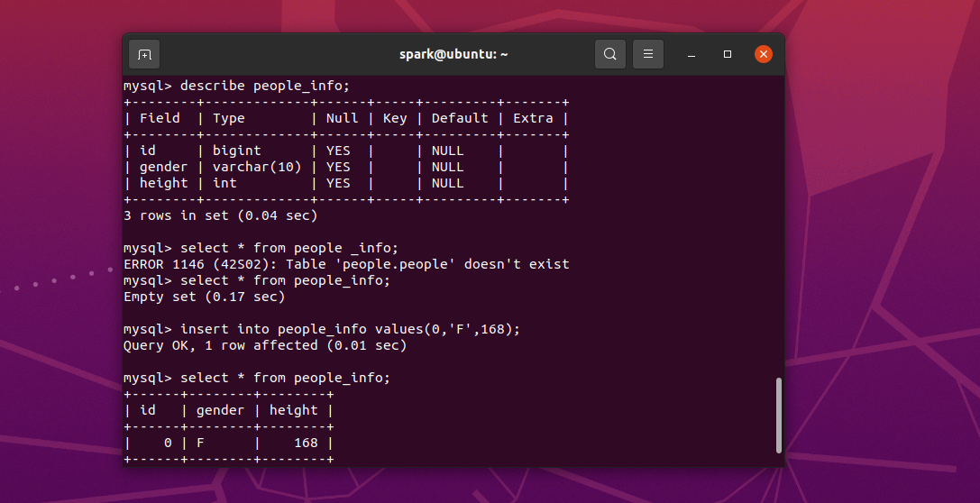Click 'height' header in result table
Screen dimensions: 980x503
pyautogui.click(x=293, y=410)
